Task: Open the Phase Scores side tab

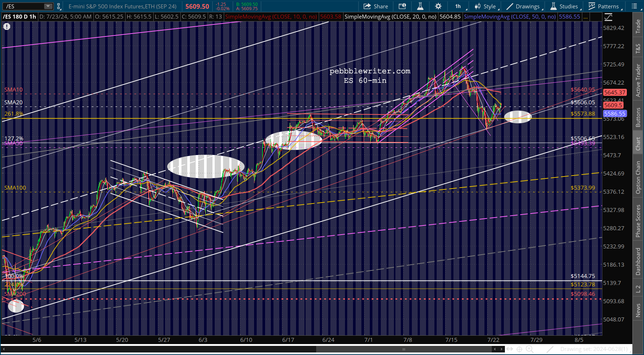Action: (x=638, y=221)
